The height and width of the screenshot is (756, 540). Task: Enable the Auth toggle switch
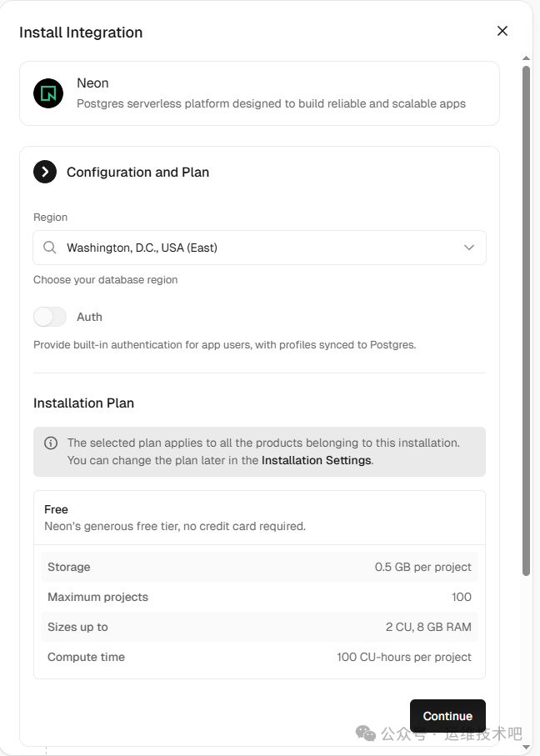point(50,317)
